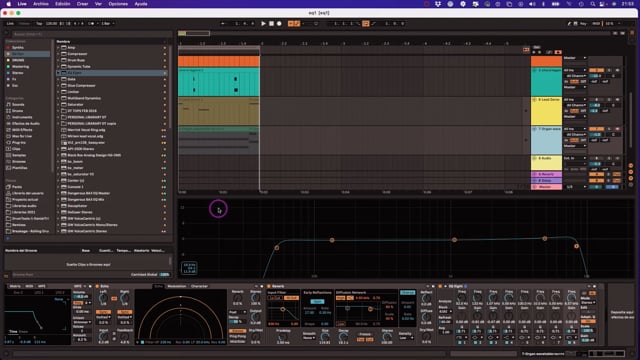
Task: Toggle the Echo stereo link button between Left and Right
Action: click(x=114, y=299)
